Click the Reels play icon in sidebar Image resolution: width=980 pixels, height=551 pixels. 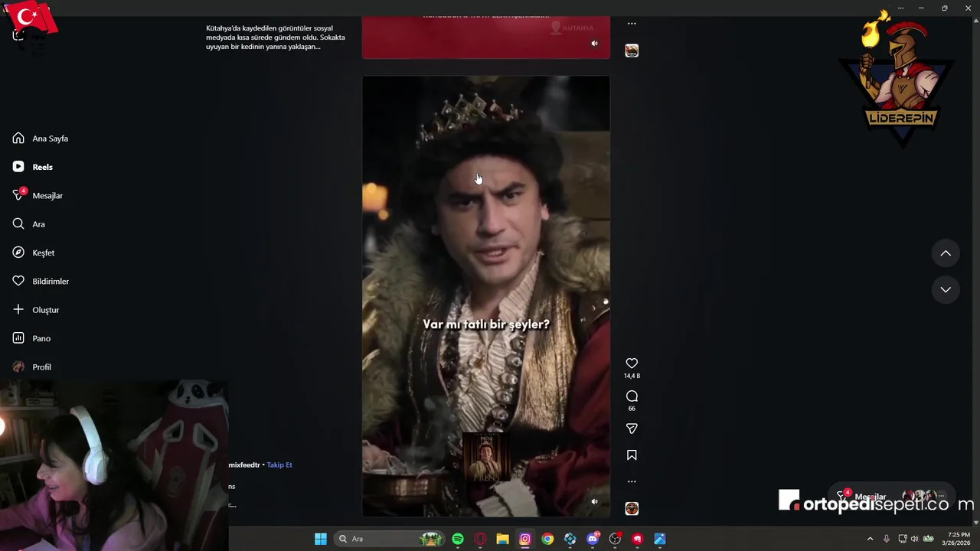18,167
